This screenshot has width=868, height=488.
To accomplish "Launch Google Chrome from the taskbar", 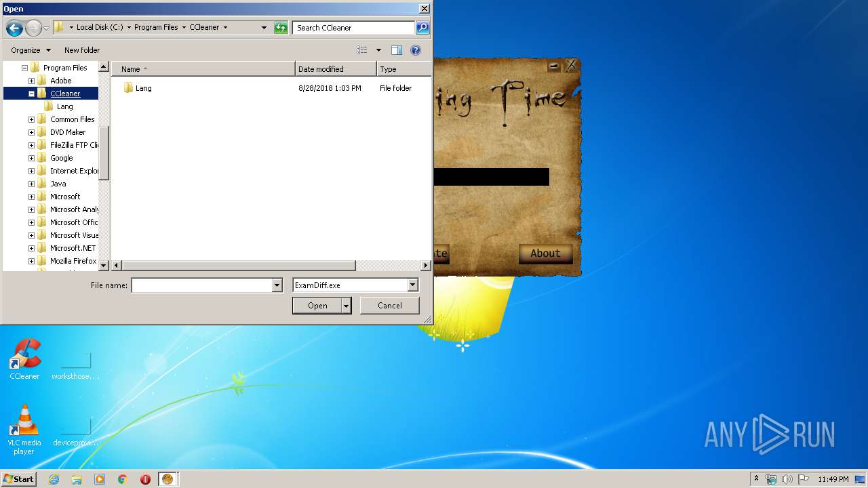I will coord(123,479).
